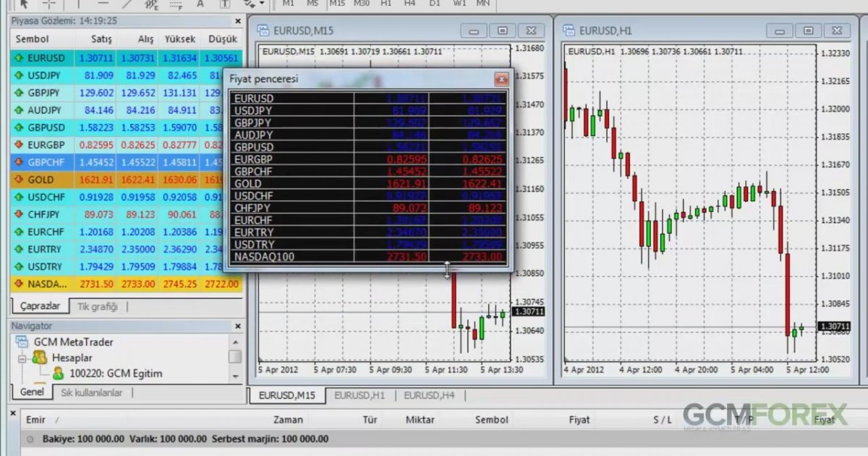Pick the Fibonacci retracement tool
Viewport: 868px width, 456px height.
tap(176, 4)
